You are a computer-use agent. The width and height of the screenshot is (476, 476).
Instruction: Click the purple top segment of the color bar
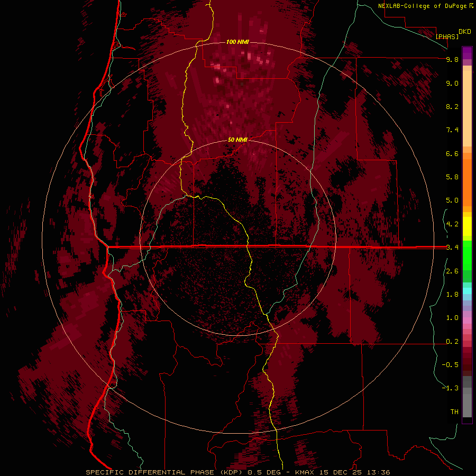(467, 53)
